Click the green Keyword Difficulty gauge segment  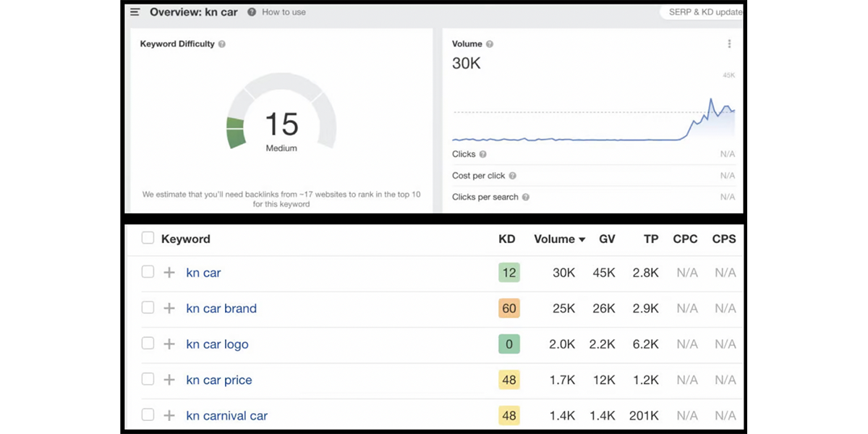(x=236, y=133)
